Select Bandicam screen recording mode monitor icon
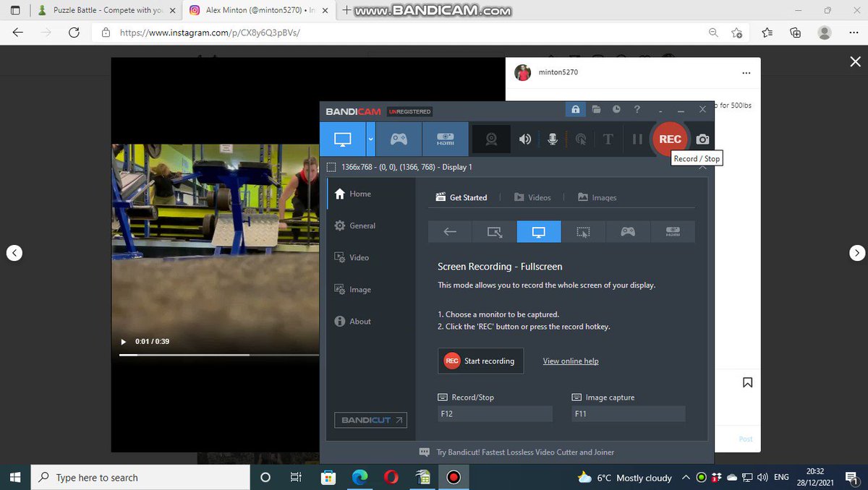Screen dimensions: 868x490 click(343, 139)
